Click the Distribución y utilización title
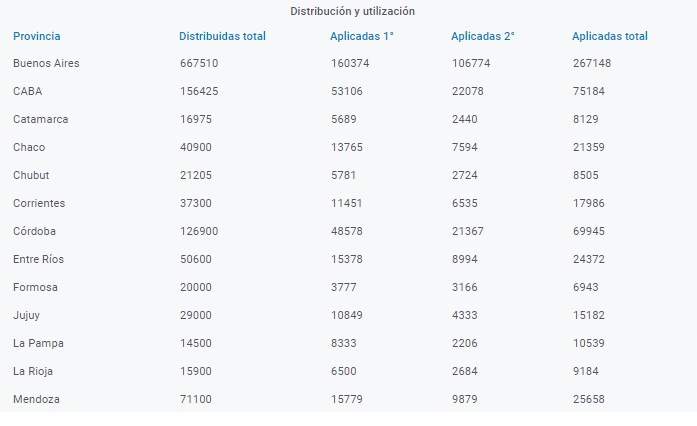The image size is (697, 426). coord(353,11)
